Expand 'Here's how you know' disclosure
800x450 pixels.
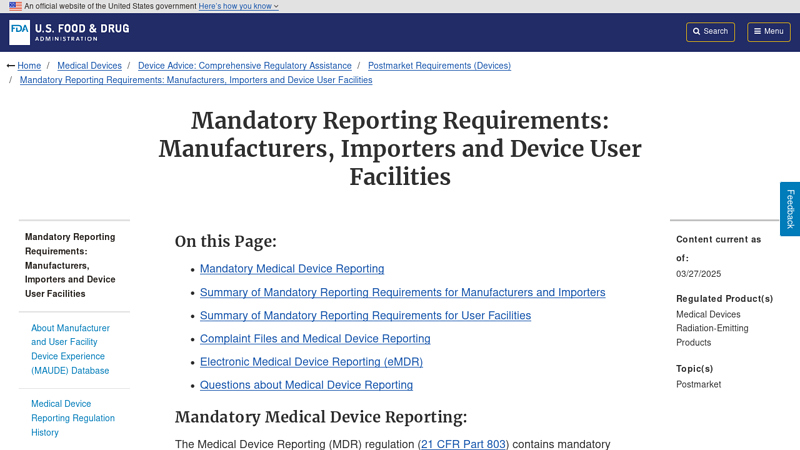click(238, 6)
